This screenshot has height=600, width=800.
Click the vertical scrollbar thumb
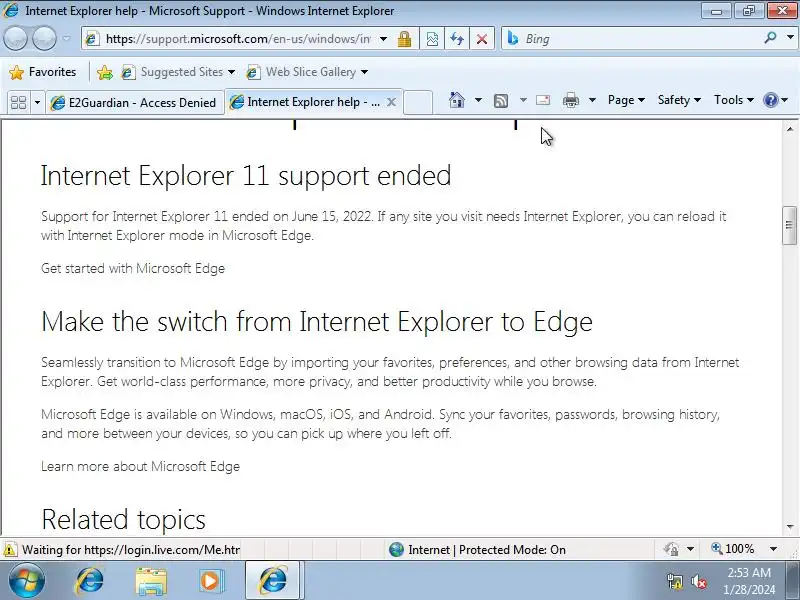pos(790,225)
